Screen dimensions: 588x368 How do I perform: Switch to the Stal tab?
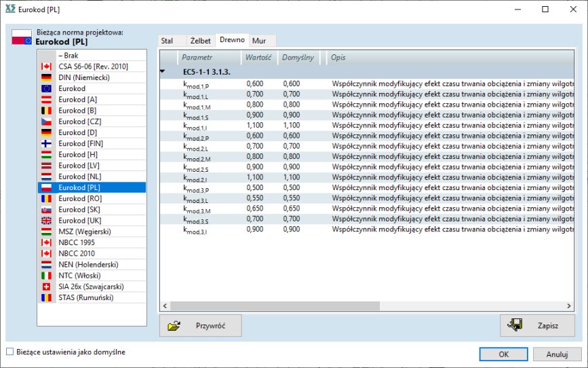click(167, 41)
